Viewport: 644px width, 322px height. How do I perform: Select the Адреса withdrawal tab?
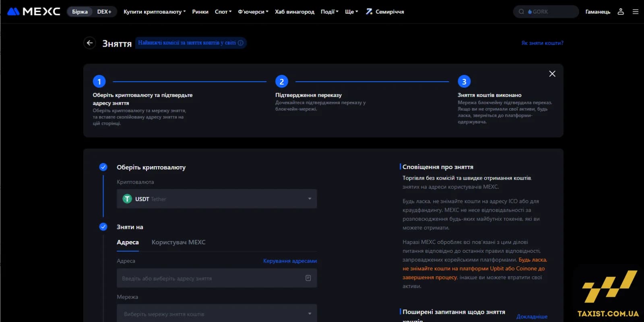[x=128, y=242]
